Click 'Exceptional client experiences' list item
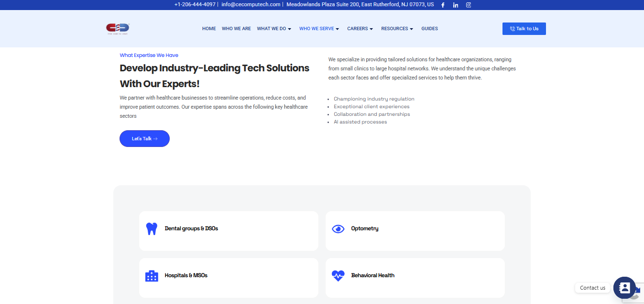The width and height of the screenshot is (644, 304). pos(371,107)
